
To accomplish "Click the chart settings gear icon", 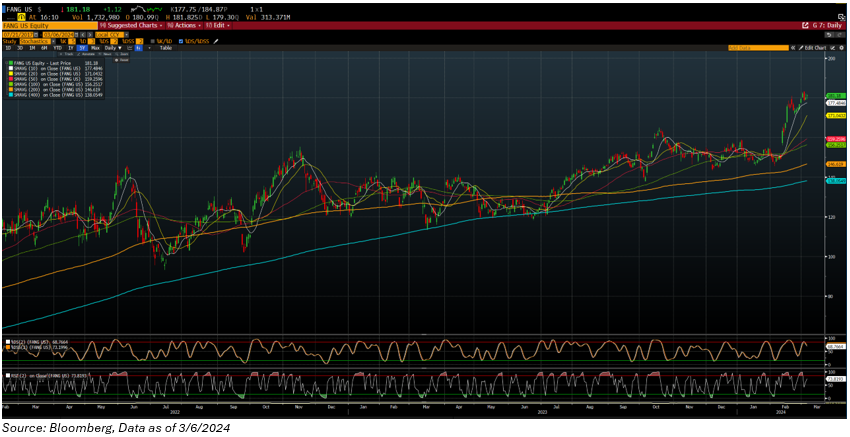I will 838,47.
